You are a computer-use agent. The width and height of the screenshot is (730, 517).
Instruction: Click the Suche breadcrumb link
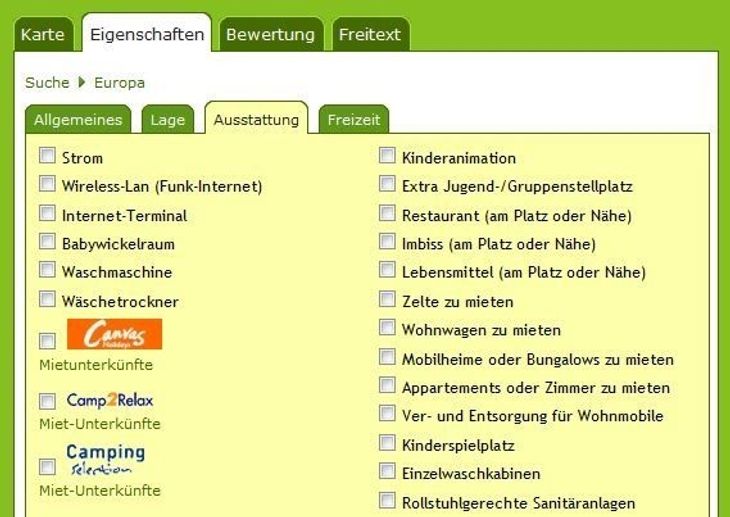47,83
